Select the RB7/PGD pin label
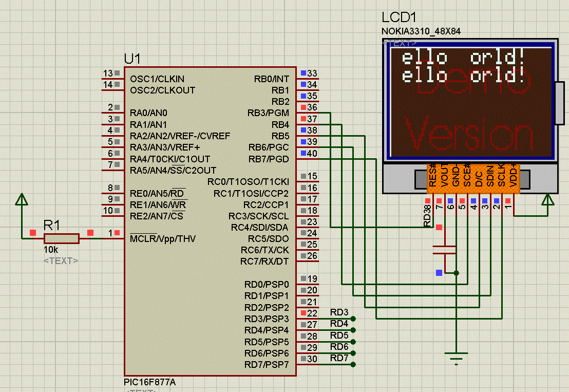569x392 pixels. point(268,159)
